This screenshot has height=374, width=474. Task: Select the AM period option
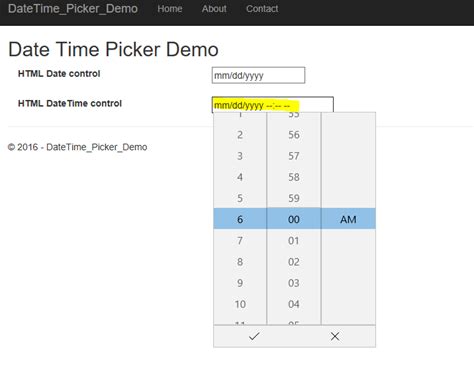click(348, 219)
